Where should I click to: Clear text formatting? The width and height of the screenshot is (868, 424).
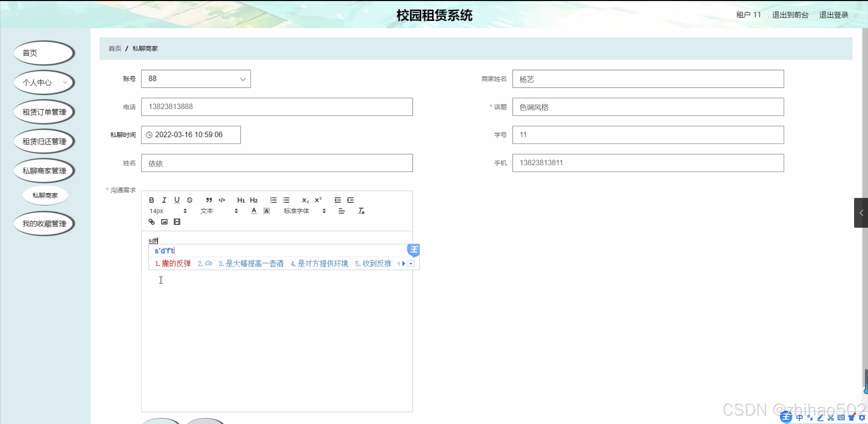pos(361,211)
